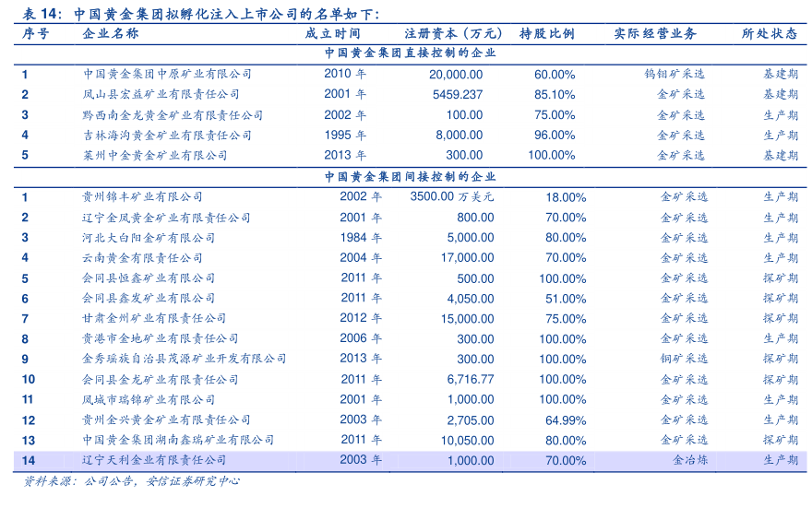812x508 pixels.
Task: Click the 64.99% shareholding value
Action: (x=566, y=419)
